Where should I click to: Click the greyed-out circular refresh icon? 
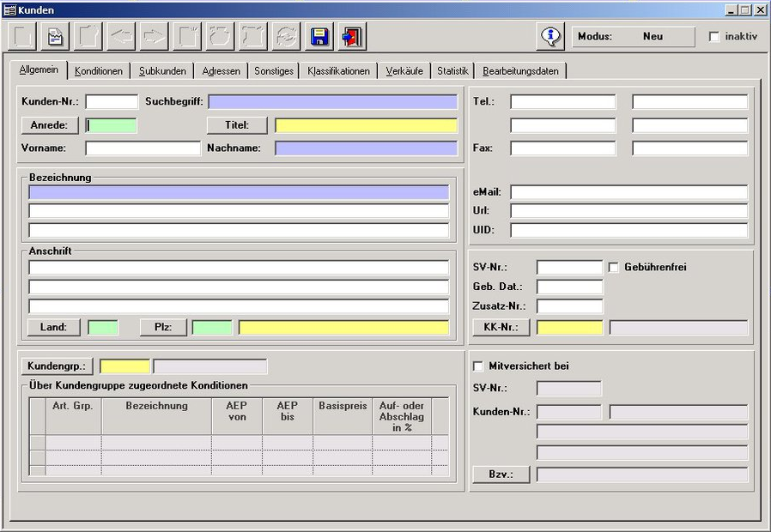point(287,37)
